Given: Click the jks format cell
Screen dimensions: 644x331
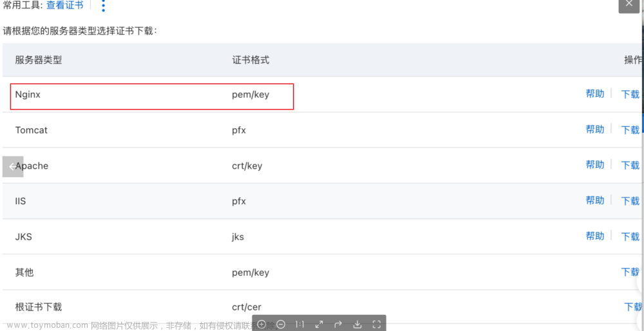Looking at the screenshot, I should coord(238,237).
